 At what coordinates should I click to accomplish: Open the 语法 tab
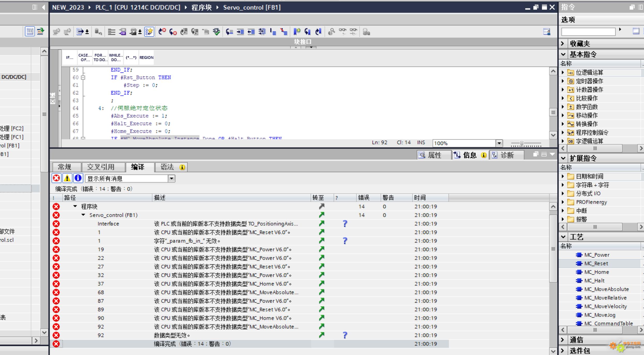pos(171,167)
